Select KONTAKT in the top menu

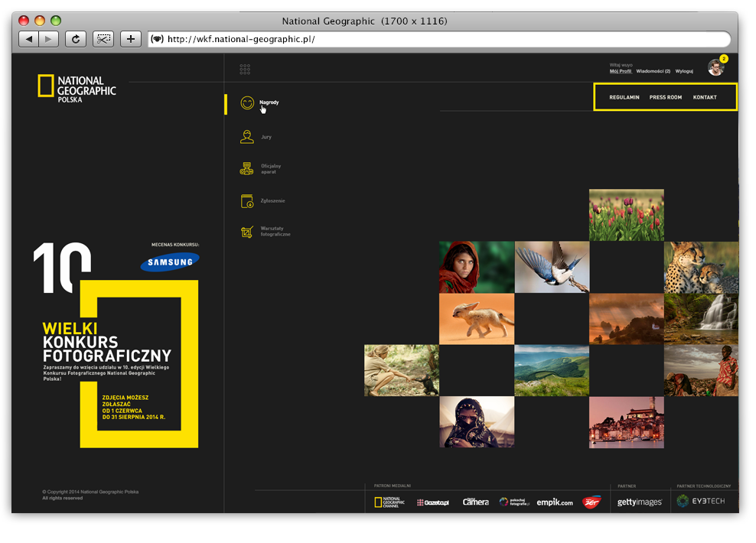point(705,98)
